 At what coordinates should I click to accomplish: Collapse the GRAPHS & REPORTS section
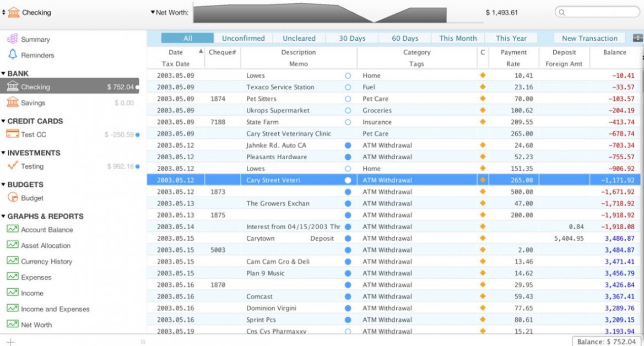3,217
